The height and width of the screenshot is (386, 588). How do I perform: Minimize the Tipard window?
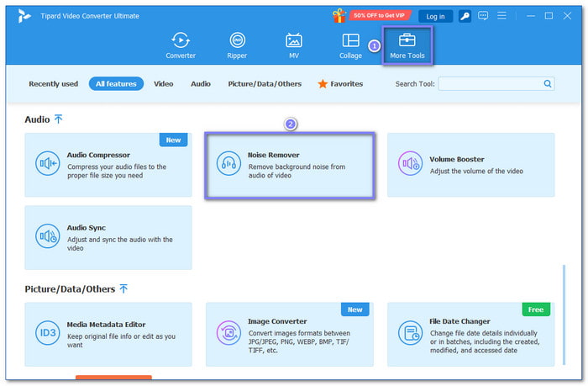(530, 16)
